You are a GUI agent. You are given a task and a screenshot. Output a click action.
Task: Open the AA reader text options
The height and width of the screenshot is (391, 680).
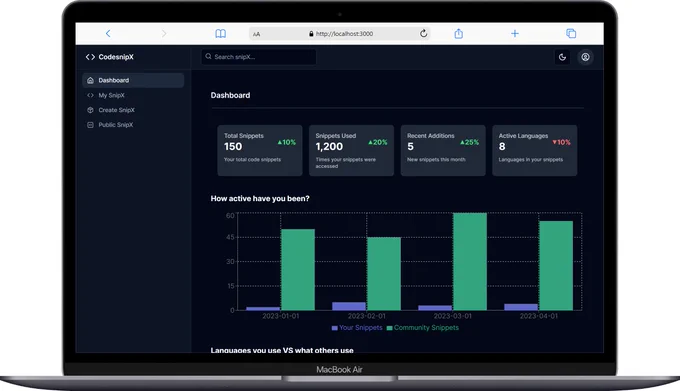[x=257, y=34]
